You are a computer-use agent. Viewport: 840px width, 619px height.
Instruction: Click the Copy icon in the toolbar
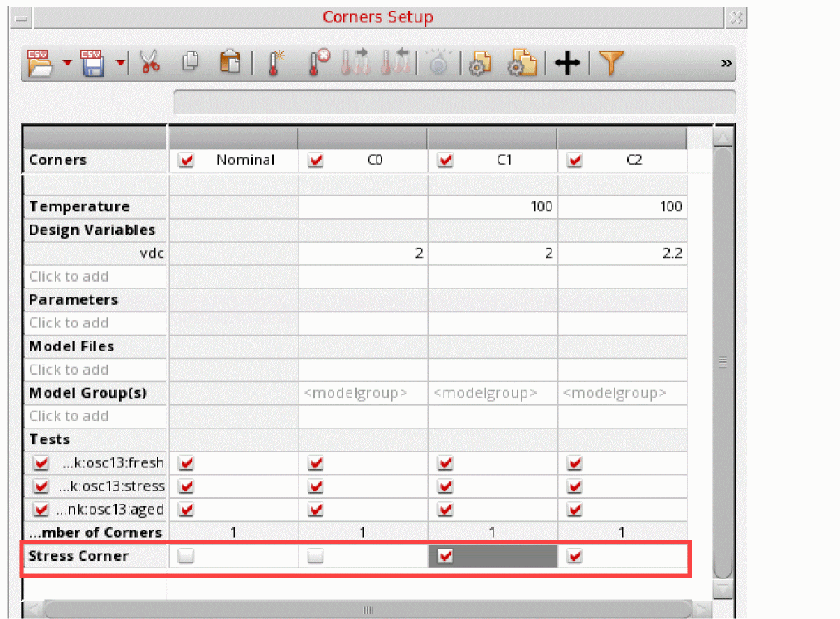click(x=190, y=61)
